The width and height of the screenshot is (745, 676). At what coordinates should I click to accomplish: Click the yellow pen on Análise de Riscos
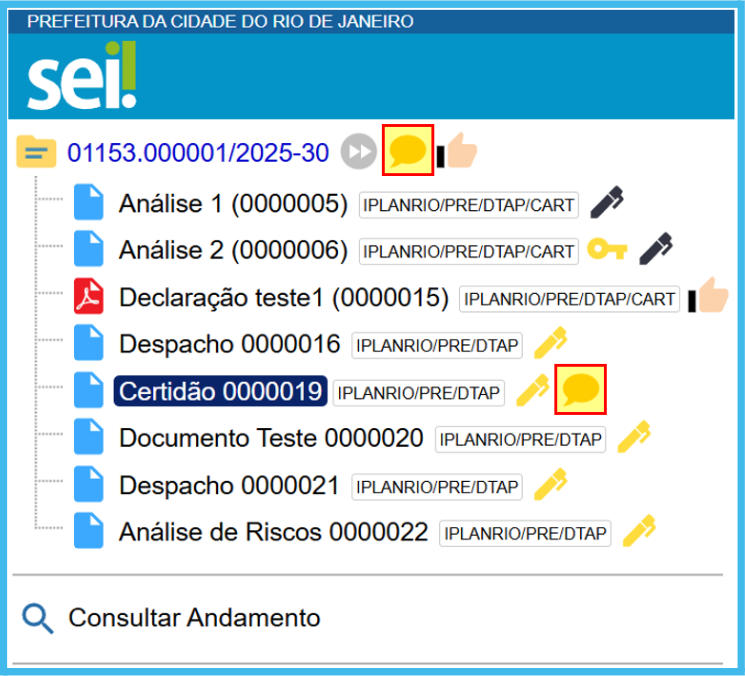click(x=638, y=532)
